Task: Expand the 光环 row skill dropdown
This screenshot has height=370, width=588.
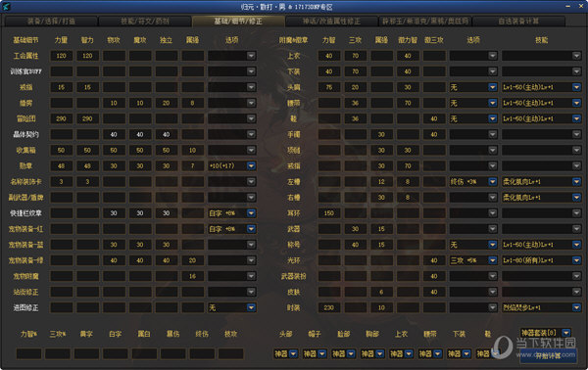Action: [577, 260]
